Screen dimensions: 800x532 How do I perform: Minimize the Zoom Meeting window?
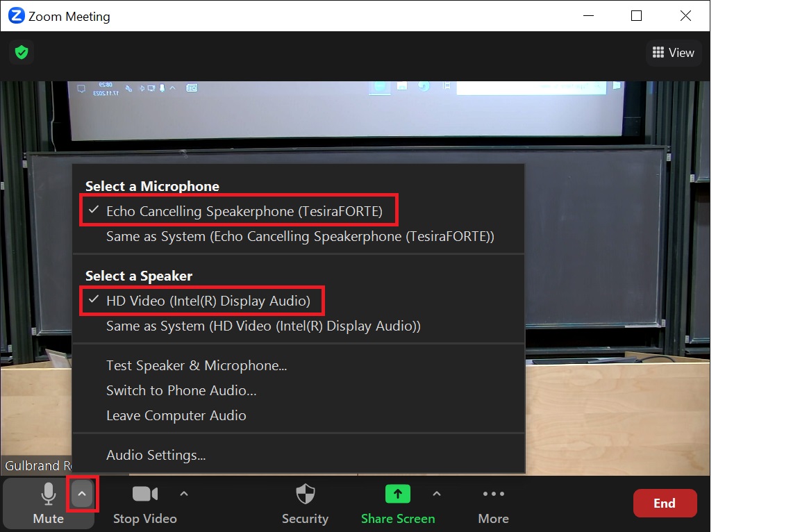click(x=588, y=16)
